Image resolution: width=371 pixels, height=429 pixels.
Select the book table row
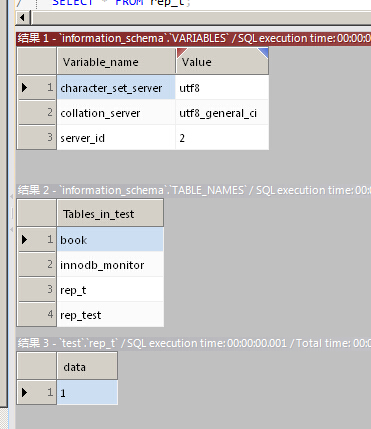pyautogui.click(x=110, y=239)
